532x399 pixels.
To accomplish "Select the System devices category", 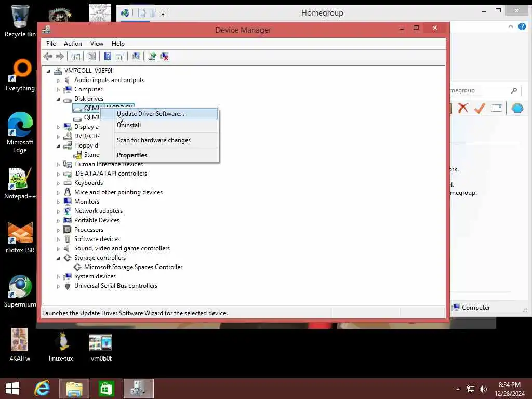I will pyautogui.click(x=95, y=276).
